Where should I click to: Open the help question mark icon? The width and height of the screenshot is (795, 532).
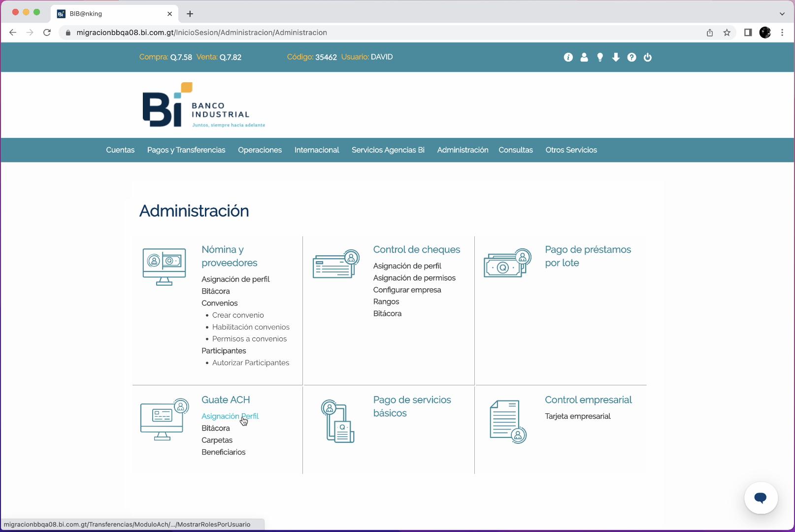coord(631,57)
